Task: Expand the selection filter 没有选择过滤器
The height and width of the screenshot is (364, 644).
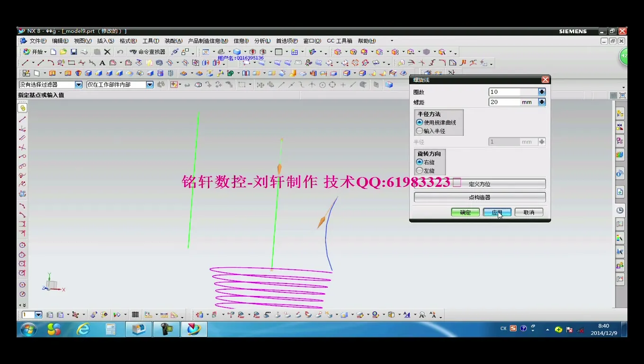Action: [78, 84]
